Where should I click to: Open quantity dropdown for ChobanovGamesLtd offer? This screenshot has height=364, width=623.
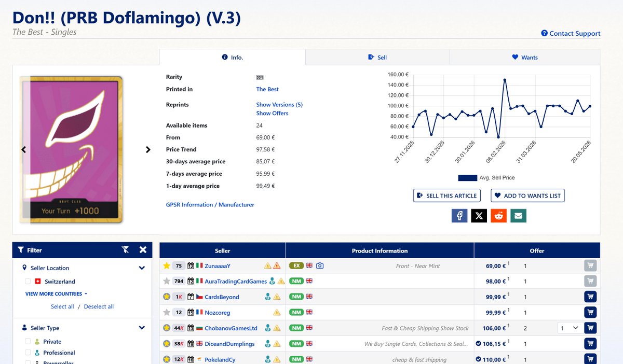[569, 328]
